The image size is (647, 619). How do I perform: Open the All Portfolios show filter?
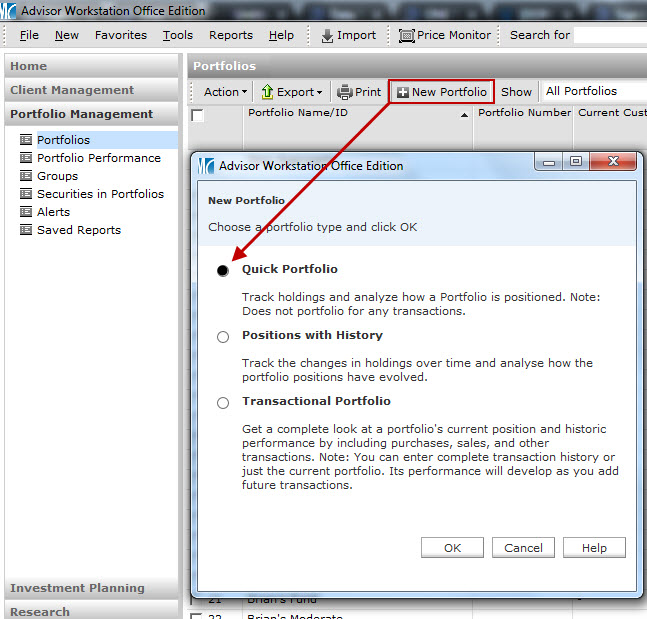[592, 92]
